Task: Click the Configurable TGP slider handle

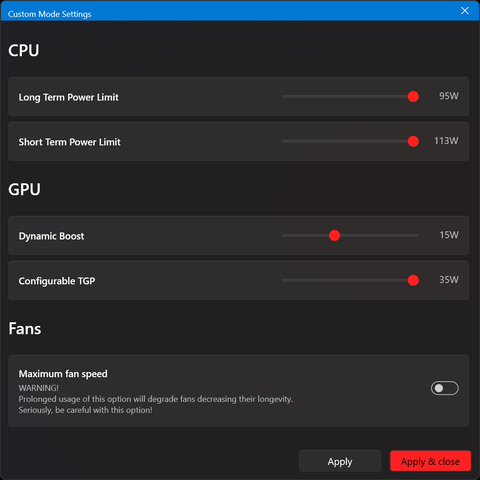Action: 413,280
